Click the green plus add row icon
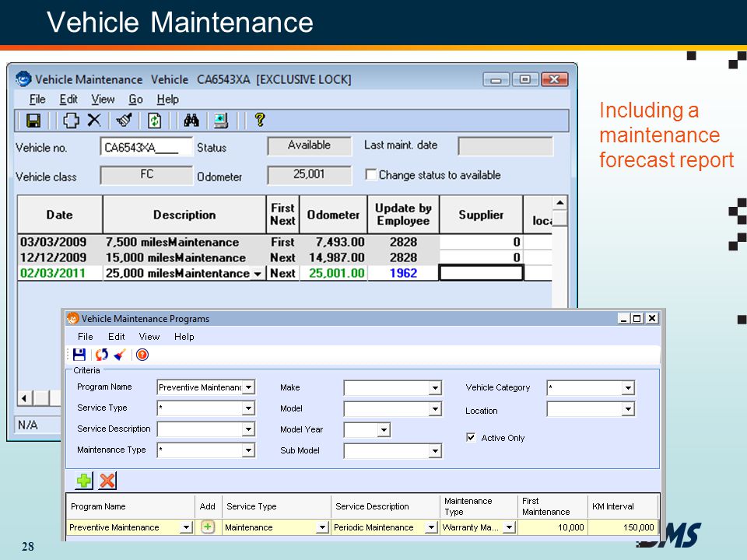 [84, 481]
